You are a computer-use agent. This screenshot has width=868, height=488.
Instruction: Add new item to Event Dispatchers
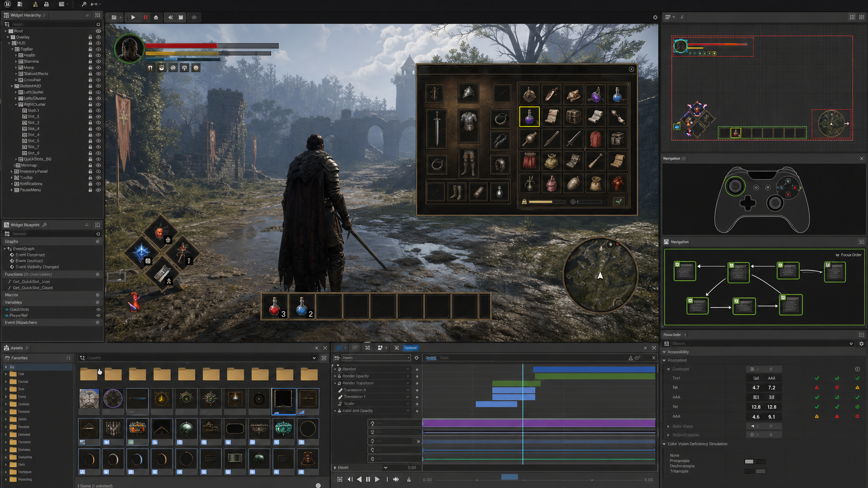point(98,323)
